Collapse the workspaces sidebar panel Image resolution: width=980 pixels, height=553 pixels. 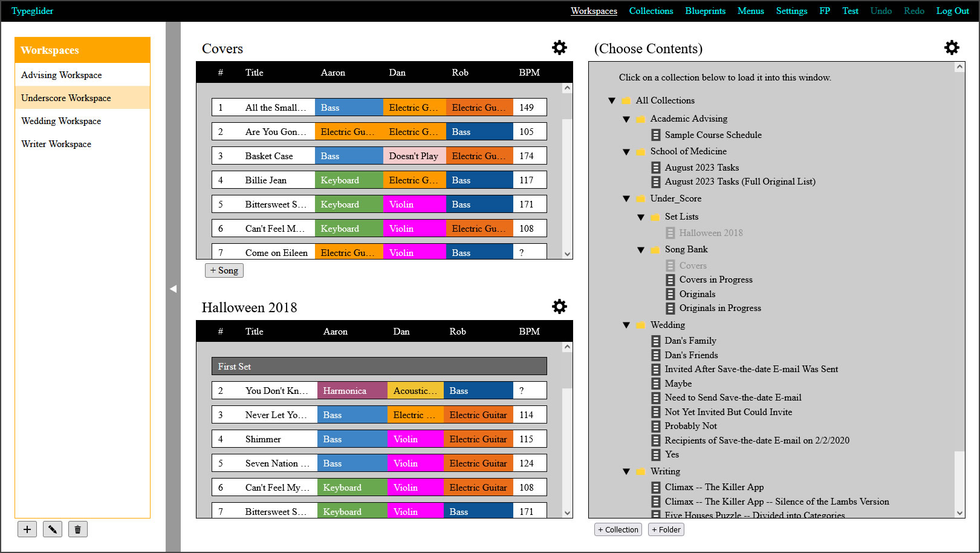(x=174, y=289)
